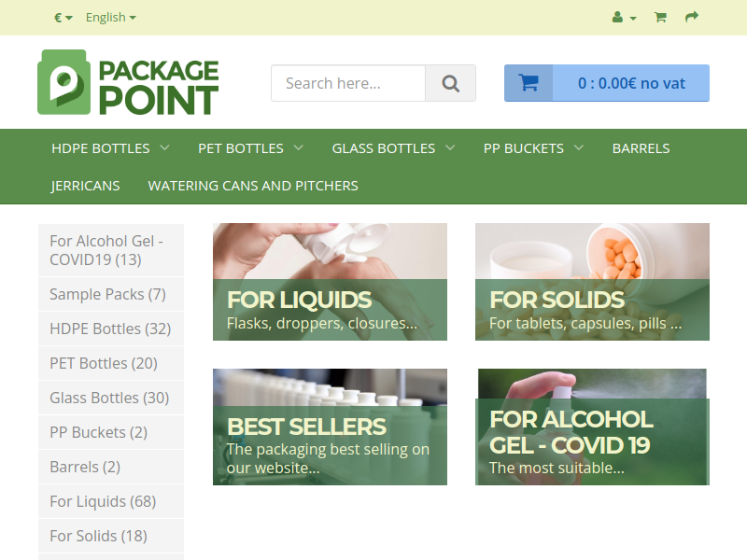Open sidebar link Barrels (2)
The height and width of the screenshot is (560, 747).
pyautogui.click(x=111, y=467)
